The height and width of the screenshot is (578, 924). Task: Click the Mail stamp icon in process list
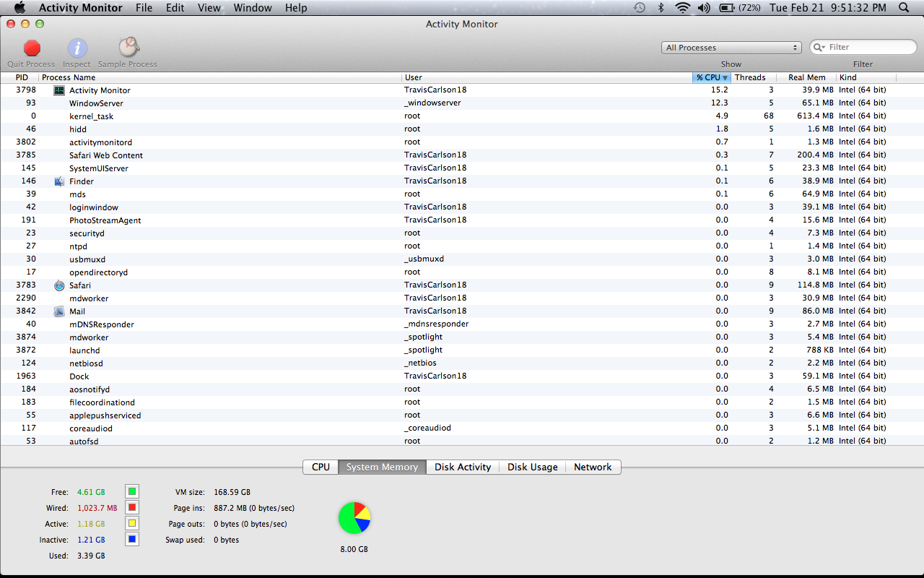tap(59, 311)
